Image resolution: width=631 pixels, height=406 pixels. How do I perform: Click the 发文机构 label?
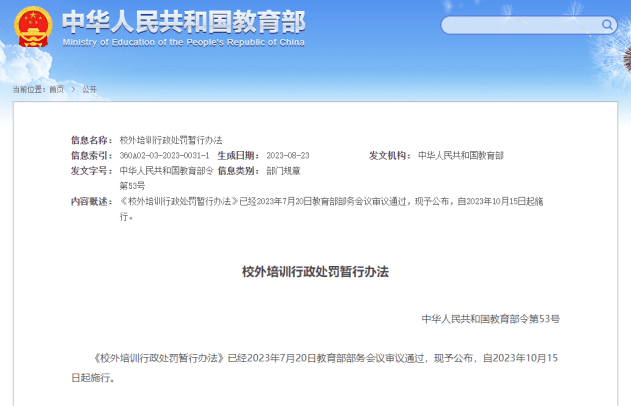pos(390,155)
